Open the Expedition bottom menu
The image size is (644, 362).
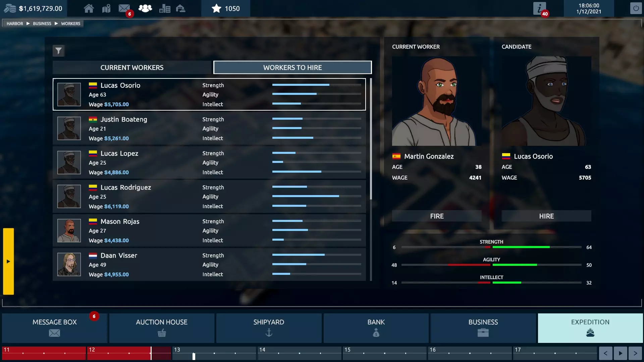(x=590, y=328)
